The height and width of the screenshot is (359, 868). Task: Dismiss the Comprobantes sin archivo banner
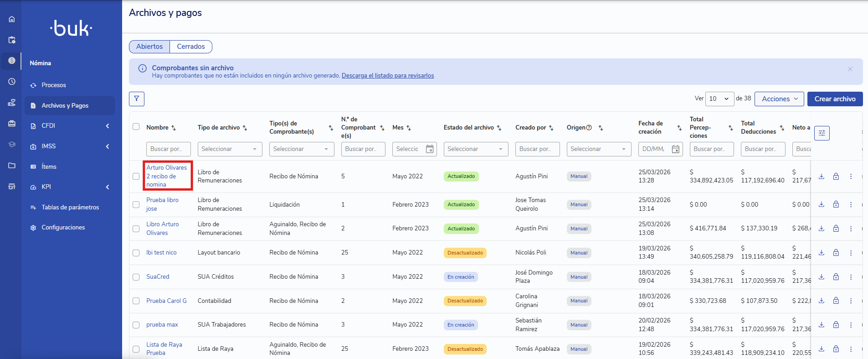tap(850, 69)
